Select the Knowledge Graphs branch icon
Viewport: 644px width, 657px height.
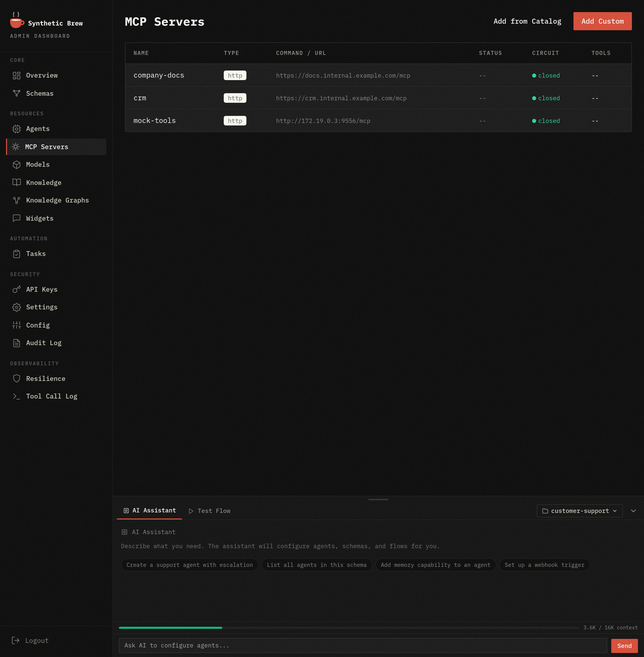pos(16,200)
